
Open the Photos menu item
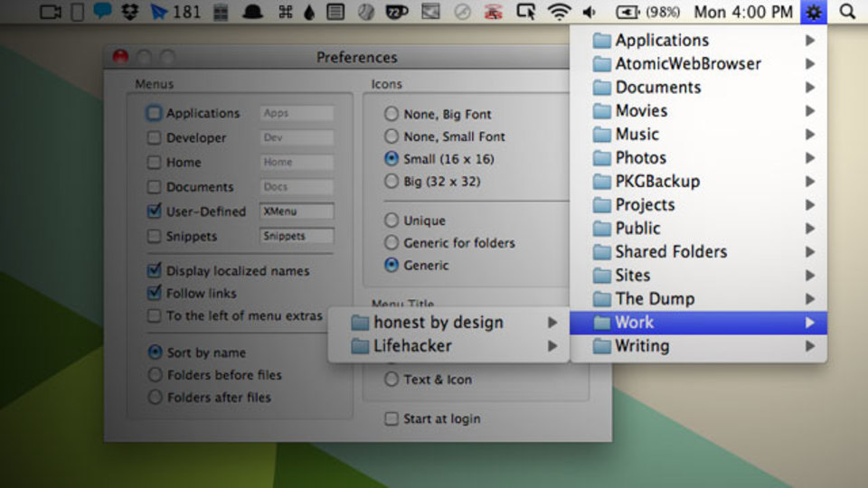pos(699,158)
